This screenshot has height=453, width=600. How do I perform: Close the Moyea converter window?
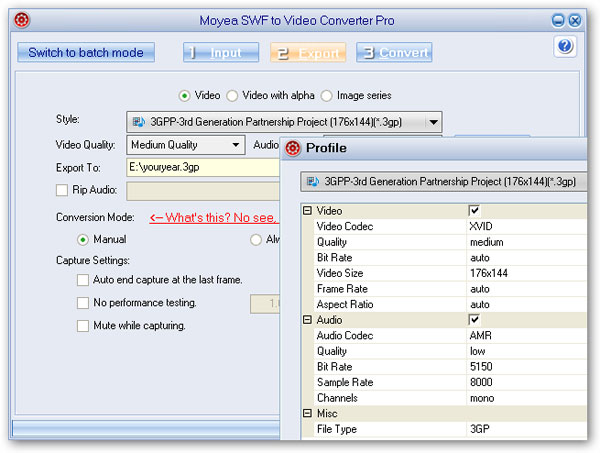point(575,20)
